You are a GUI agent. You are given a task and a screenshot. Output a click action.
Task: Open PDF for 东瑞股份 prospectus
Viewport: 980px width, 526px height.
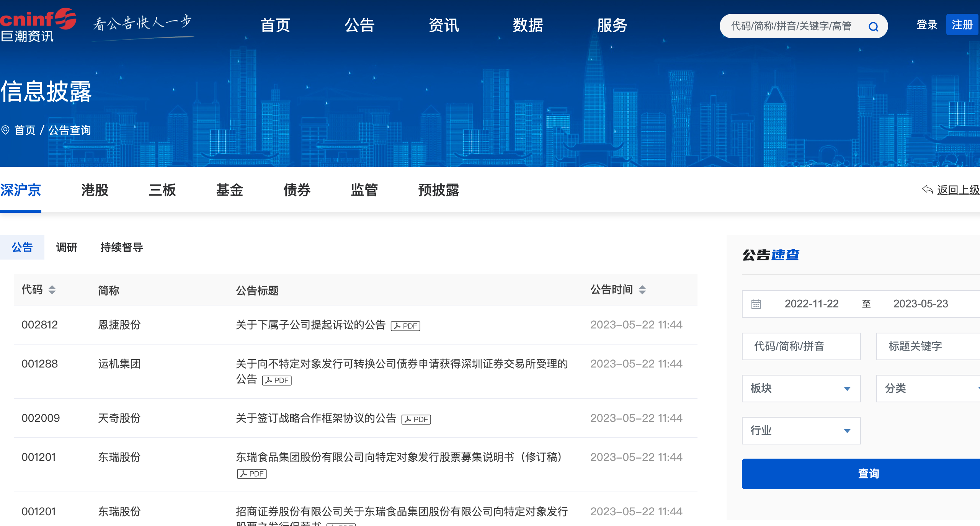coord(252,474)
